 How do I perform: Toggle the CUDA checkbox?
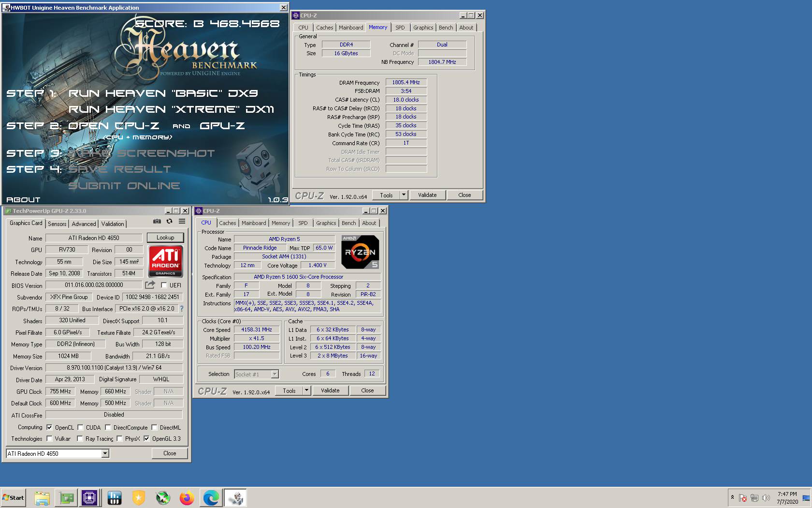[80, 428]
